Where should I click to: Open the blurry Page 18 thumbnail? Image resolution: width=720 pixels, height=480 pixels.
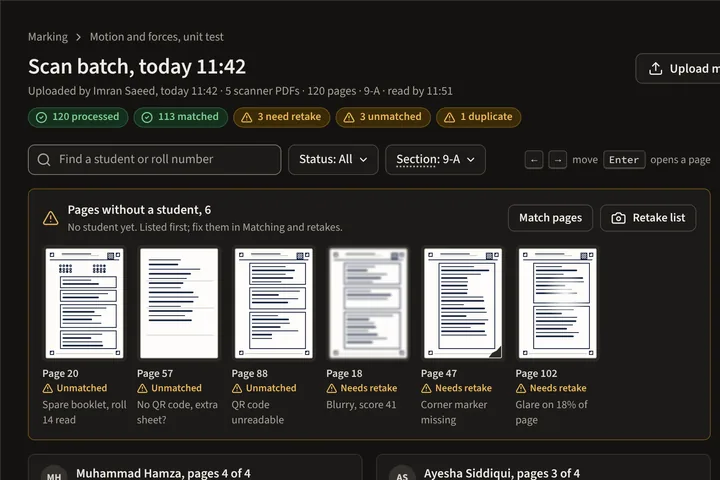click(368, 303)
